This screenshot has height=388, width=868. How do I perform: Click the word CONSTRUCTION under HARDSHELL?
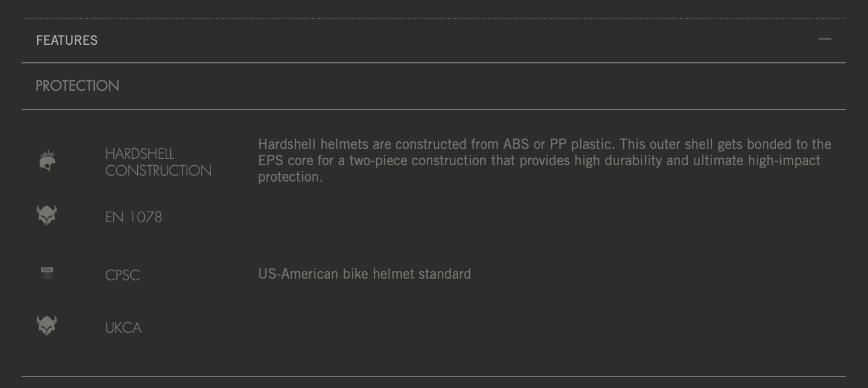click(158, 170)
